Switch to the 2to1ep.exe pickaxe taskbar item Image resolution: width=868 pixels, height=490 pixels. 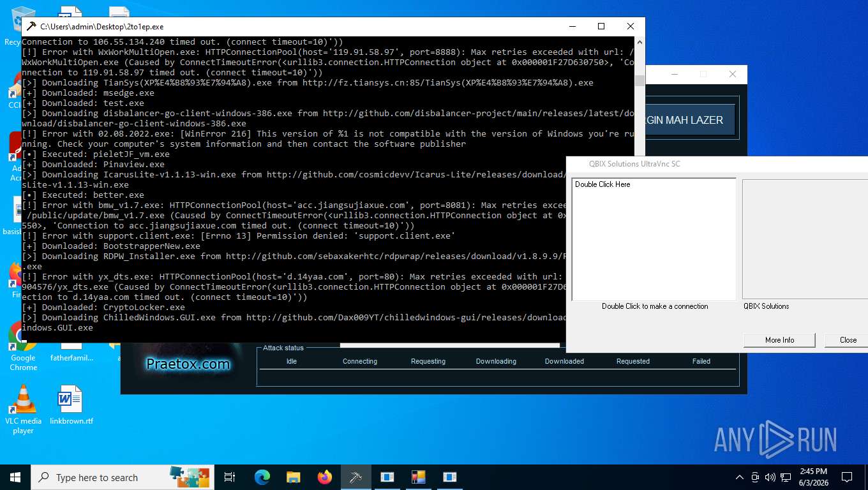pyautogui.click(x=355, y=477)
